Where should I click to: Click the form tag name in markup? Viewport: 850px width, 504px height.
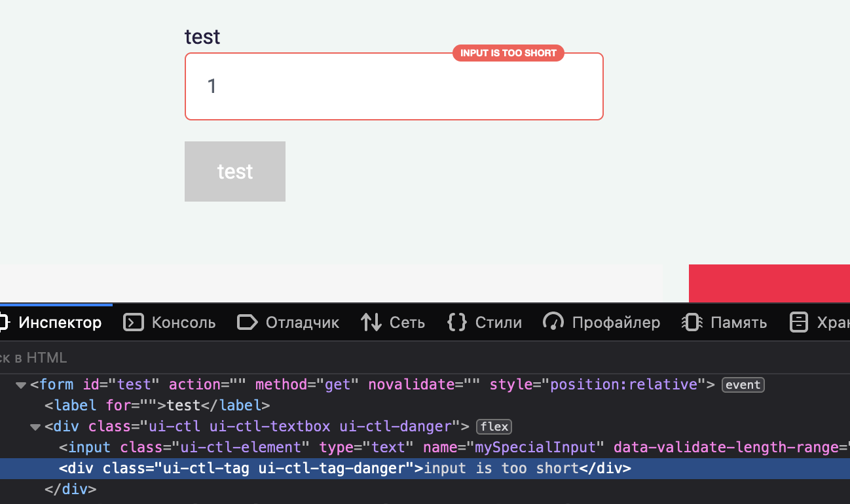(x=56, y=385)
